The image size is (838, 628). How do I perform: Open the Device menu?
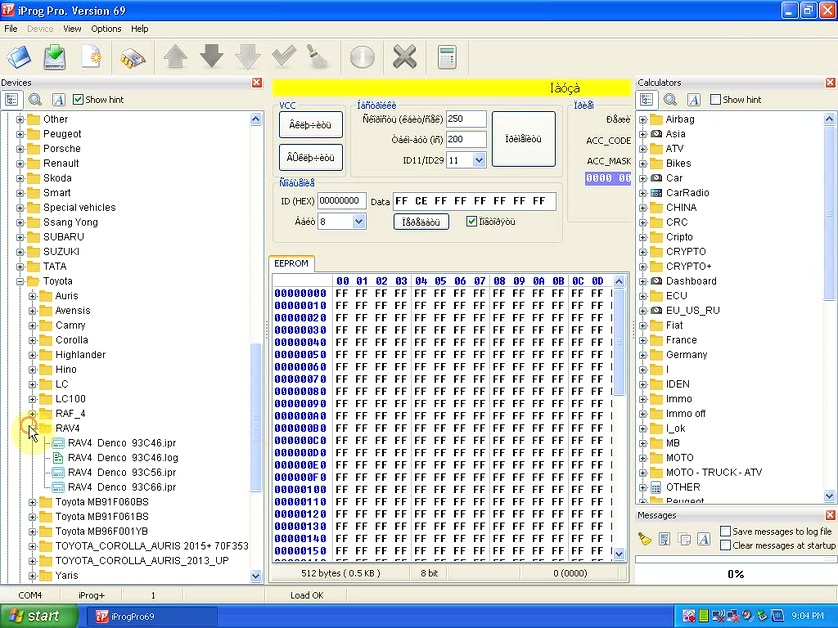(40, 29)
